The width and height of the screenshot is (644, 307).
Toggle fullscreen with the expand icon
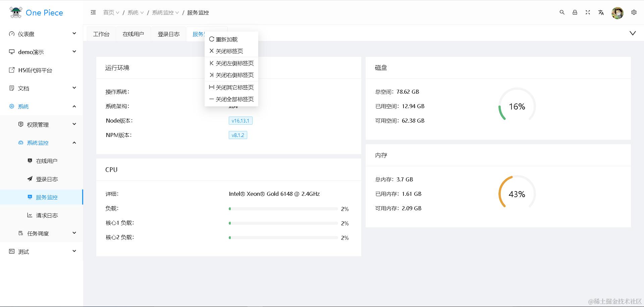point(588,12)
